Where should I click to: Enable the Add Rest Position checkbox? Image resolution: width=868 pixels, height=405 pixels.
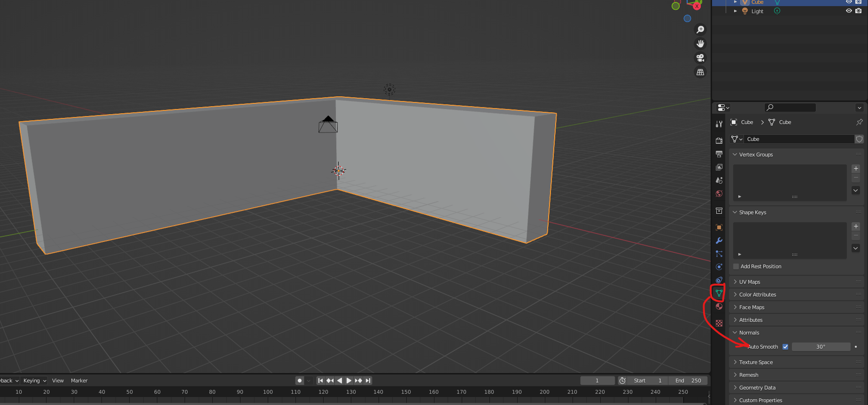pos(736,266)
